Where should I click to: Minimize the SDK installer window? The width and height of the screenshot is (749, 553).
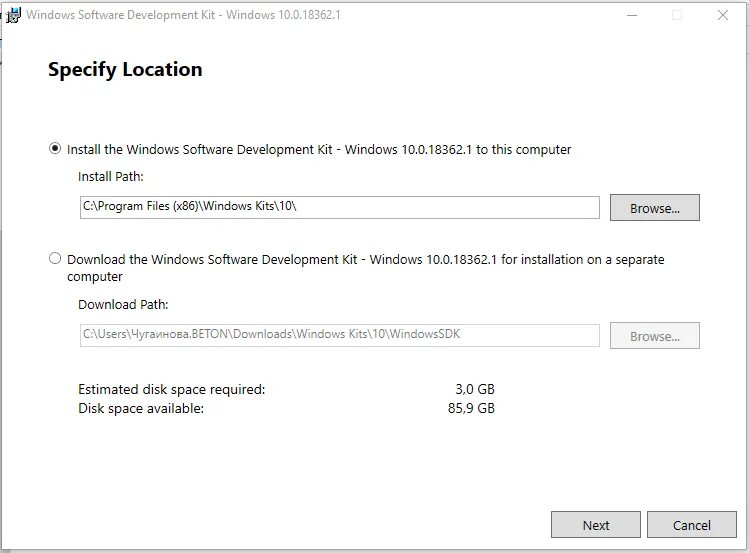pos(632,15)
